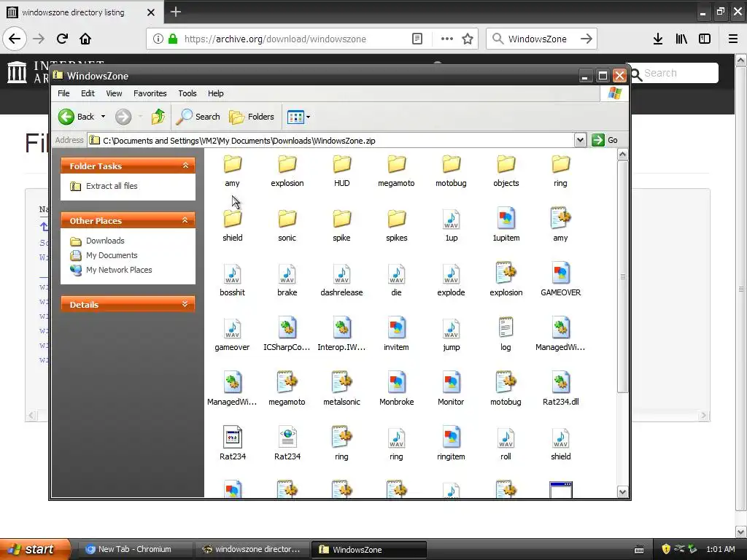Select the ICSharpCo... DLL file
The height and width of the screenshot is (560, 747).
pyautogui.click(x=287, y=335)
